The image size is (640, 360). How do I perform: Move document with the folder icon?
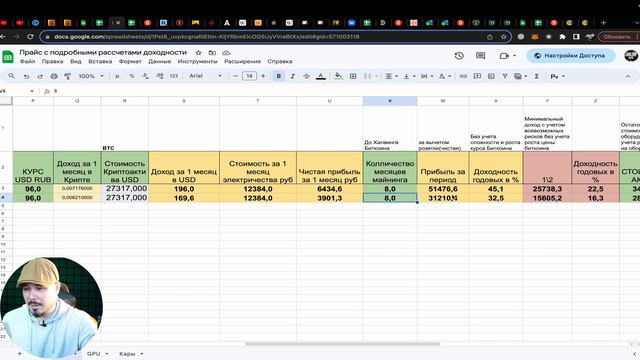tap(212, 53)
